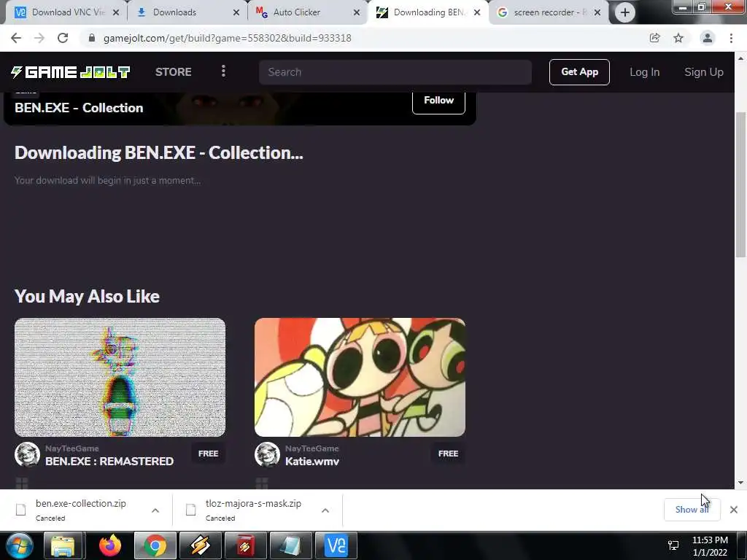The image size is (747, 560).
Task: Click NayTeeGame avatar beside Katie.wmv
Action: coord(267,454)
